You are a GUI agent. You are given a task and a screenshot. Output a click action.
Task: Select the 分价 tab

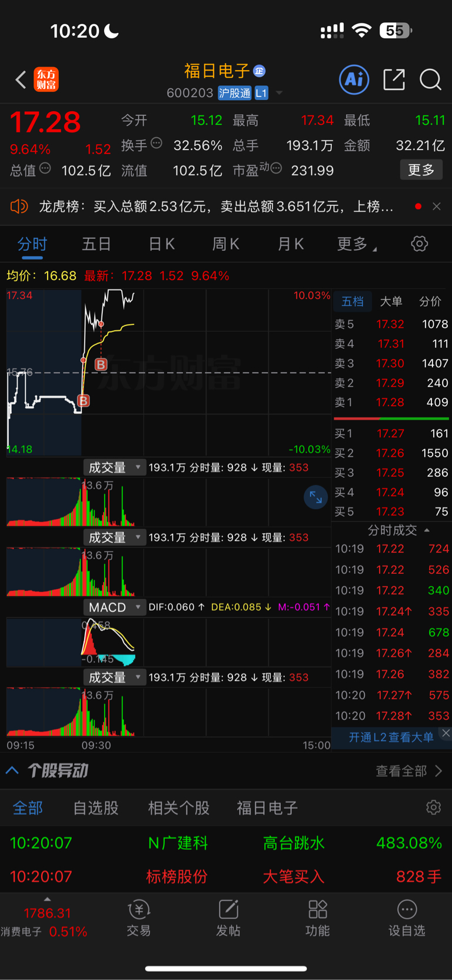coord(430,302)
